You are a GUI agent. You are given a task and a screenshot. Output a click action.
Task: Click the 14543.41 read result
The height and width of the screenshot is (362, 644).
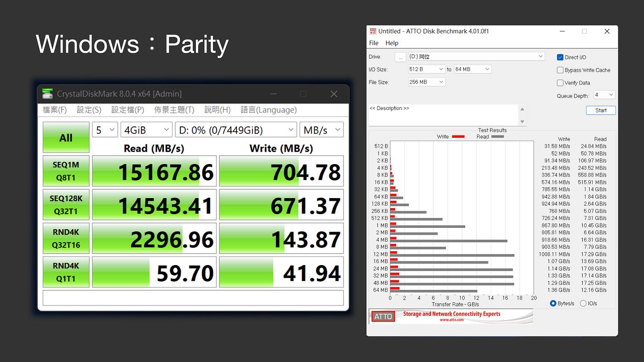[154, 204]
